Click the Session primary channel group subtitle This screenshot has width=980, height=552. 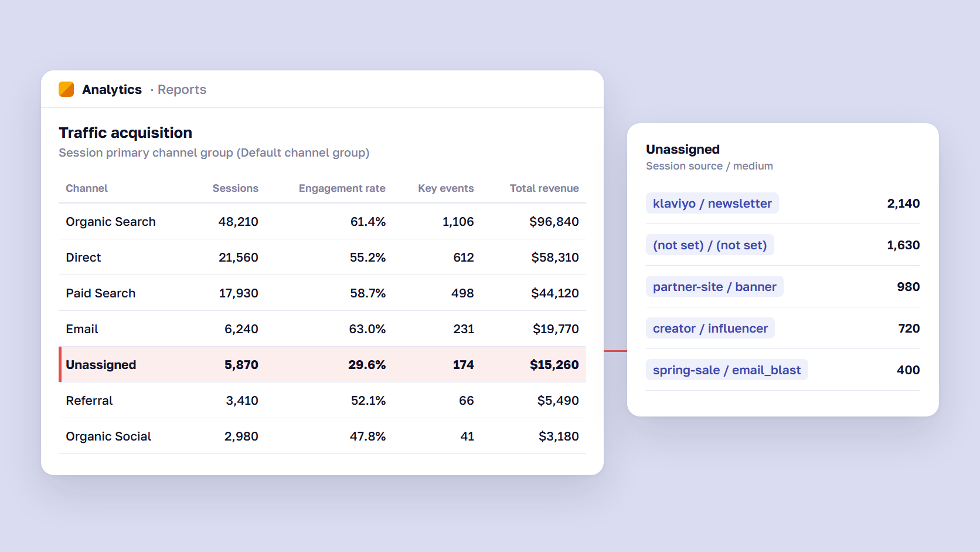point(214,153)
